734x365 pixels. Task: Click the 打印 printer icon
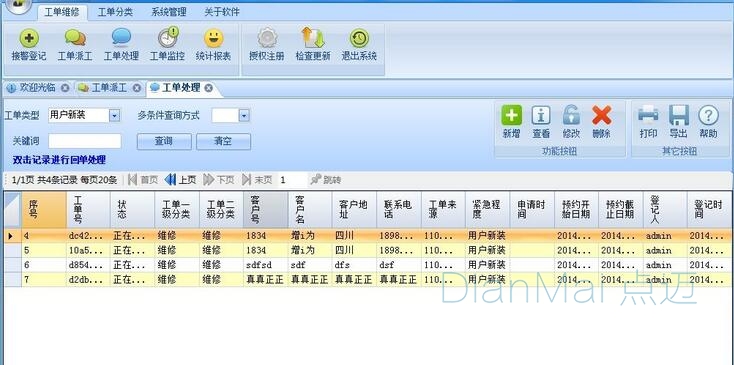click(648, 121)
